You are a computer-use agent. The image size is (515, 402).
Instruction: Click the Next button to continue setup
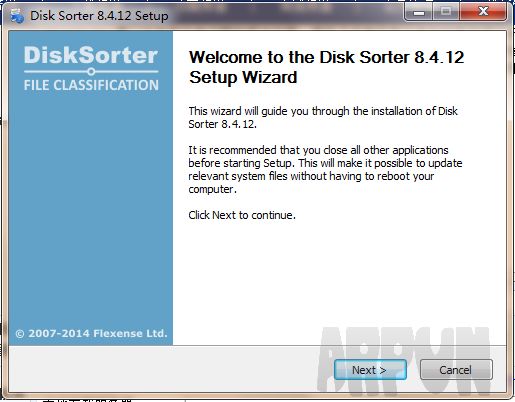point(370,370)
